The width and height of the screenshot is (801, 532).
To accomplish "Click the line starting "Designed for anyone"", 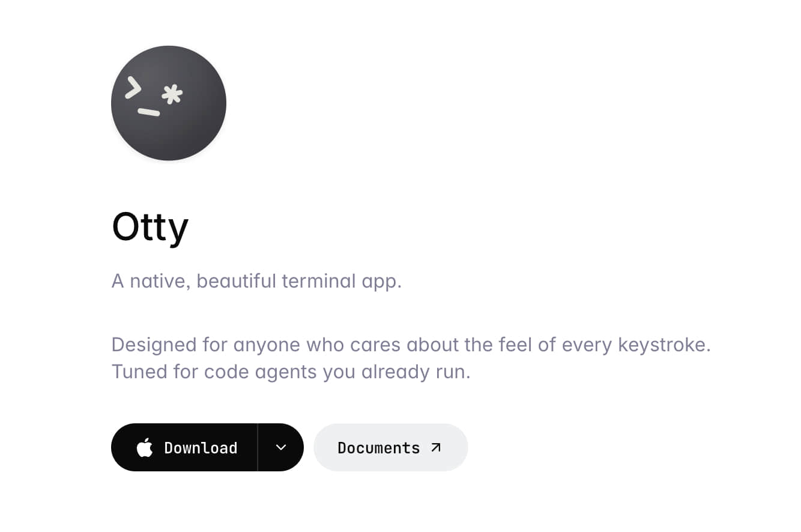I will [x=411, y=345].
